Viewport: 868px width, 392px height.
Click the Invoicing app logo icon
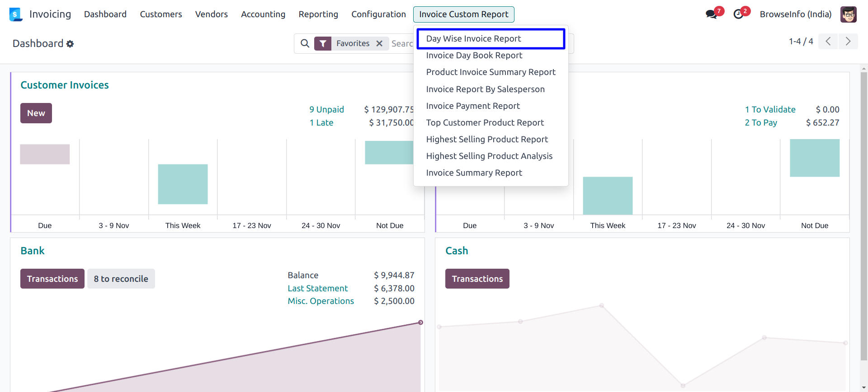(16, 14)
